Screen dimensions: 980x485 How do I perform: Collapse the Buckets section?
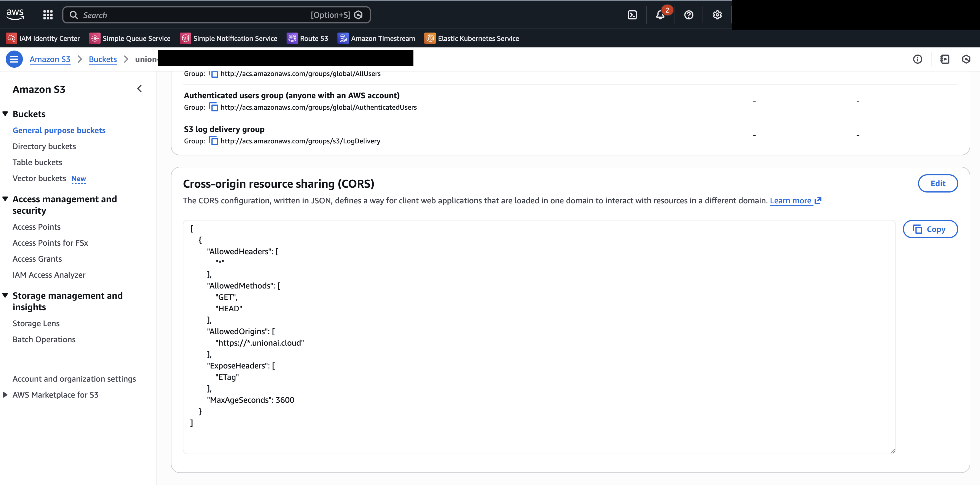click(5, 114)
